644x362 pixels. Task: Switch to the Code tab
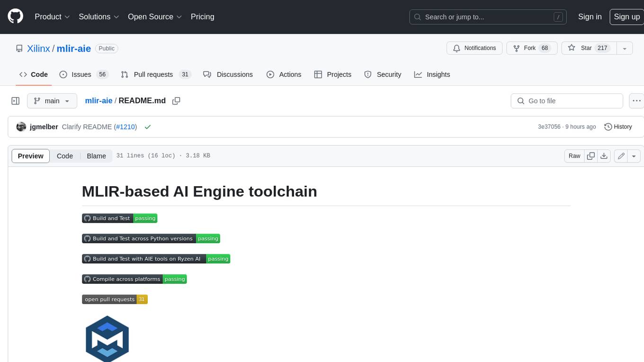pyautogui.click(x=34, y=74)
